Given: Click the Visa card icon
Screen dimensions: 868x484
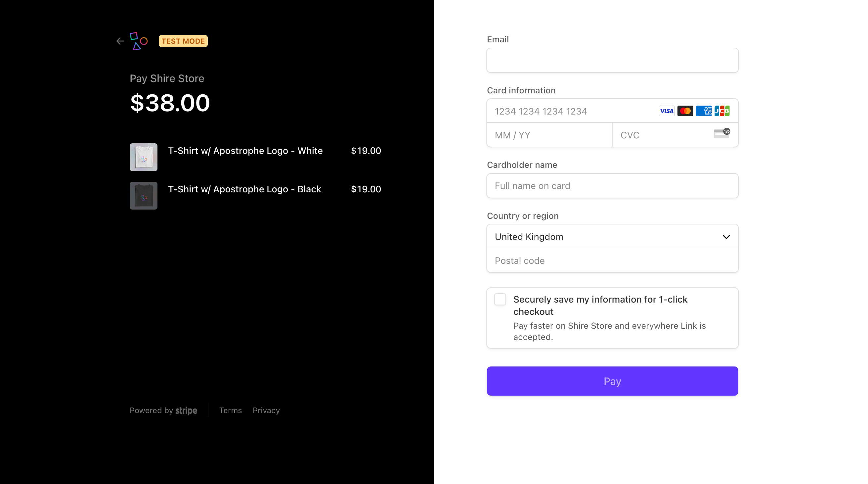Looking at the screenshot, I should tap(667, 111).
